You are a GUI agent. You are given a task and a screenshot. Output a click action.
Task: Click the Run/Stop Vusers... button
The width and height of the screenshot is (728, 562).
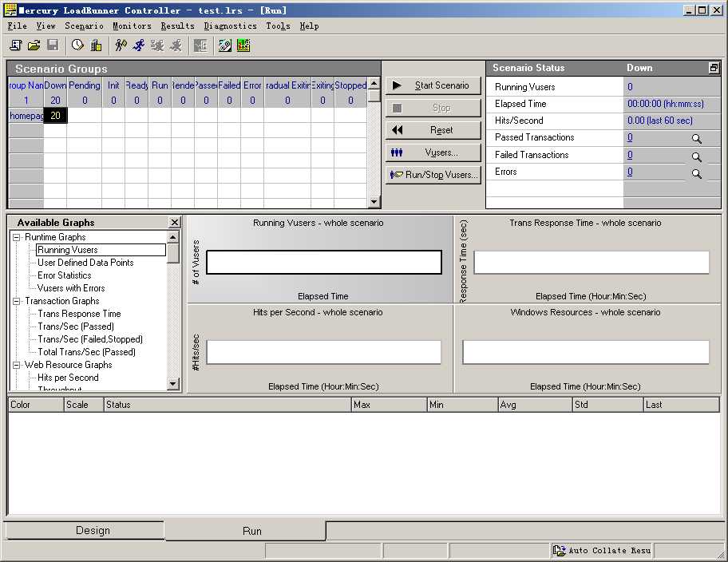pos(433,175)
